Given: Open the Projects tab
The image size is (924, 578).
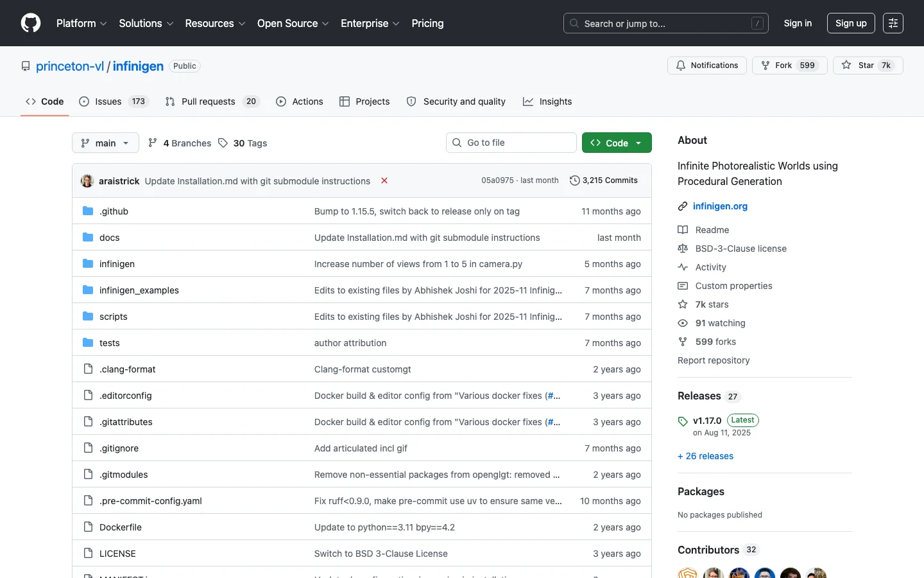Looking at the screenshot, I should pos(364,101).
